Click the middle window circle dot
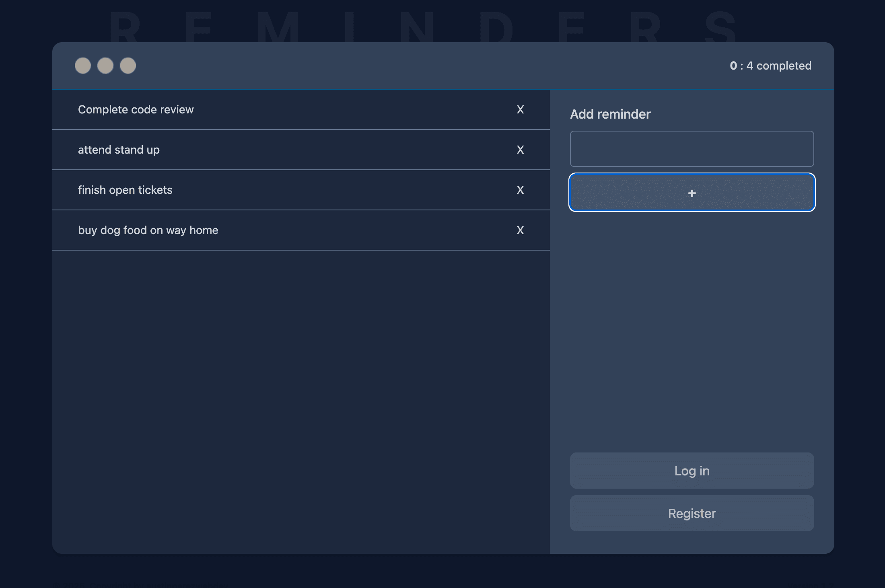This screenshot has width=885, height=588. pos(105,66)
